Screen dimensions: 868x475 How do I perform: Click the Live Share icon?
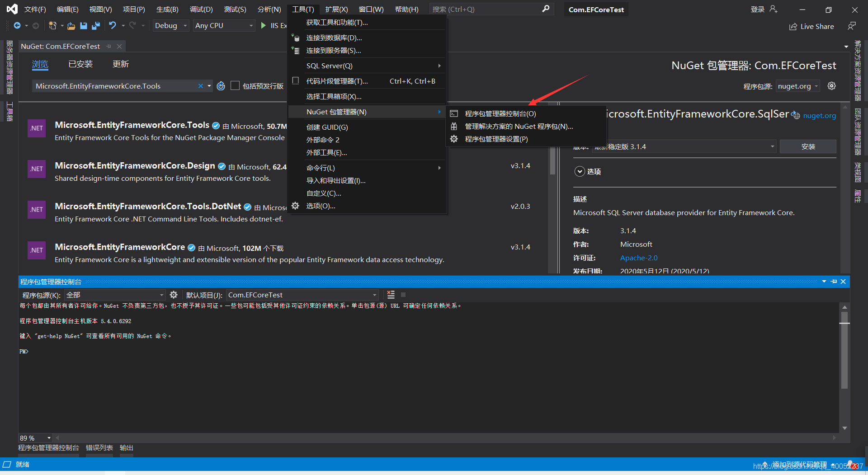pos(793,27)
